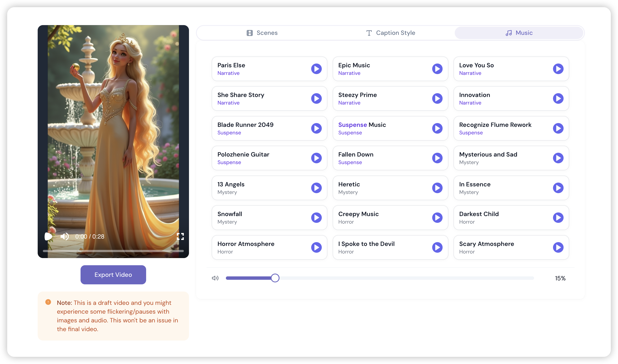Play the draft video
Viewport: 618px width, 364px height.
[48, 236]
